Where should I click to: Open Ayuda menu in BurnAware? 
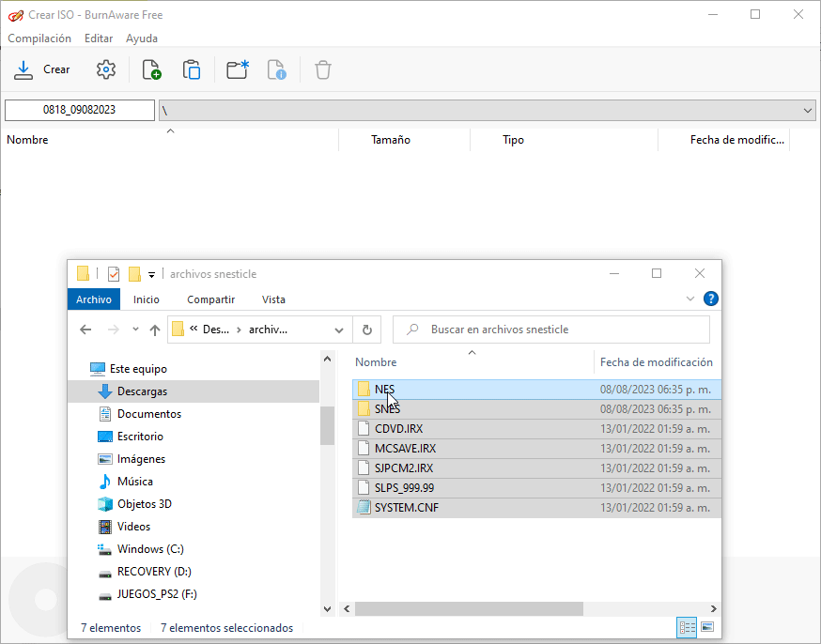tap(141, 38)
